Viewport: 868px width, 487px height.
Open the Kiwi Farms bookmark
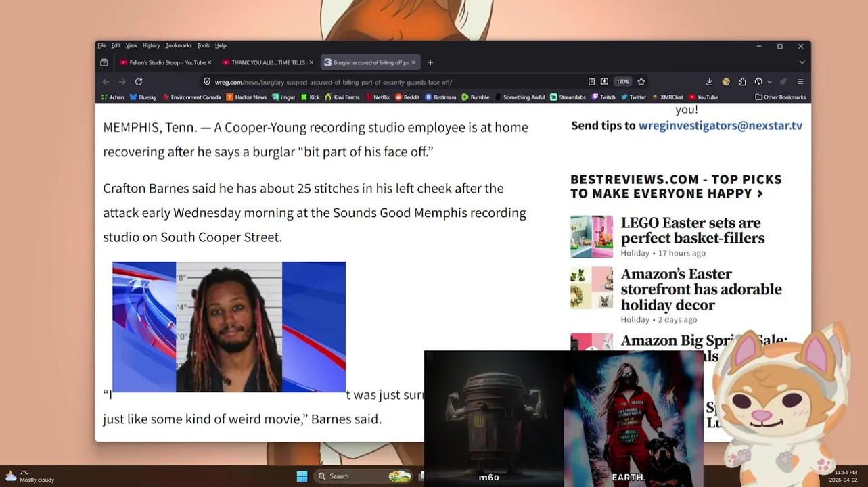tap(342, 97)
